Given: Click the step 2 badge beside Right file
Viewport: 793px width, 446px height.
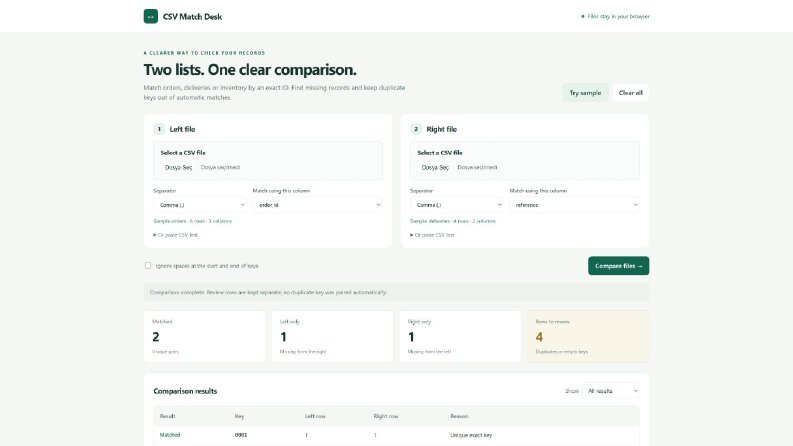Looking at the screenshot, I should (x=416, y=129).
